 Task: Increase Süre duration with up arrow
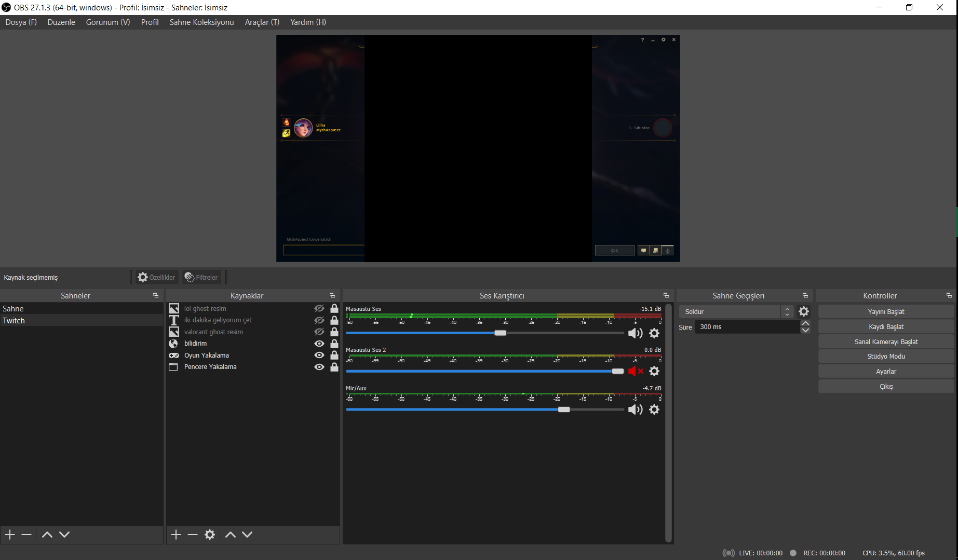tap(805, 323)
